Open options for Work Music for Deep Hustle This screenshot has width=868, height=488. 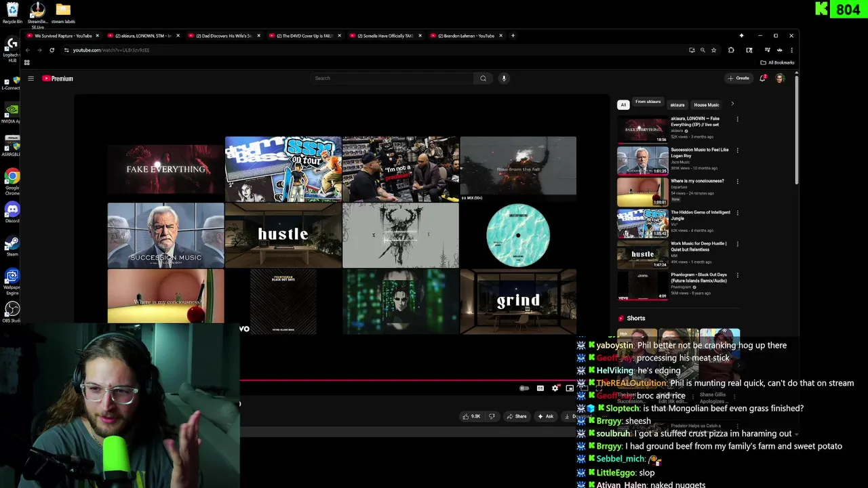point(737,244)
